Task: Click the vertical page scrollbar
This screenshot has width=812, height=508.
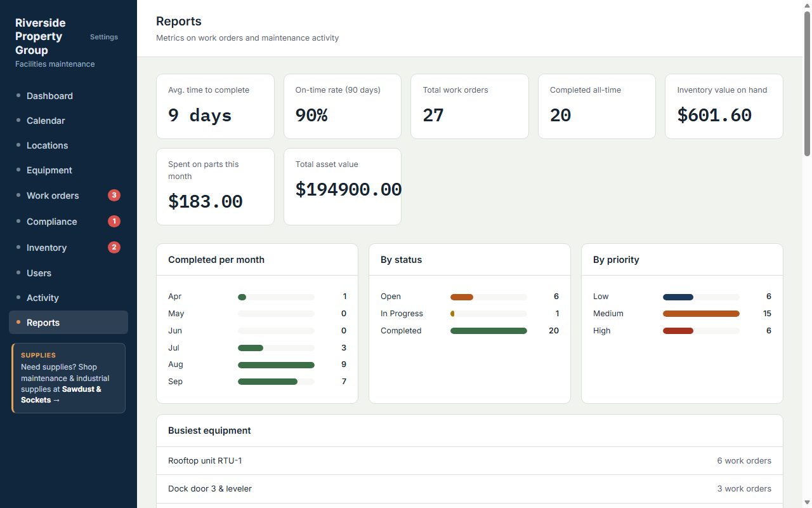Action: coord(807,83)
